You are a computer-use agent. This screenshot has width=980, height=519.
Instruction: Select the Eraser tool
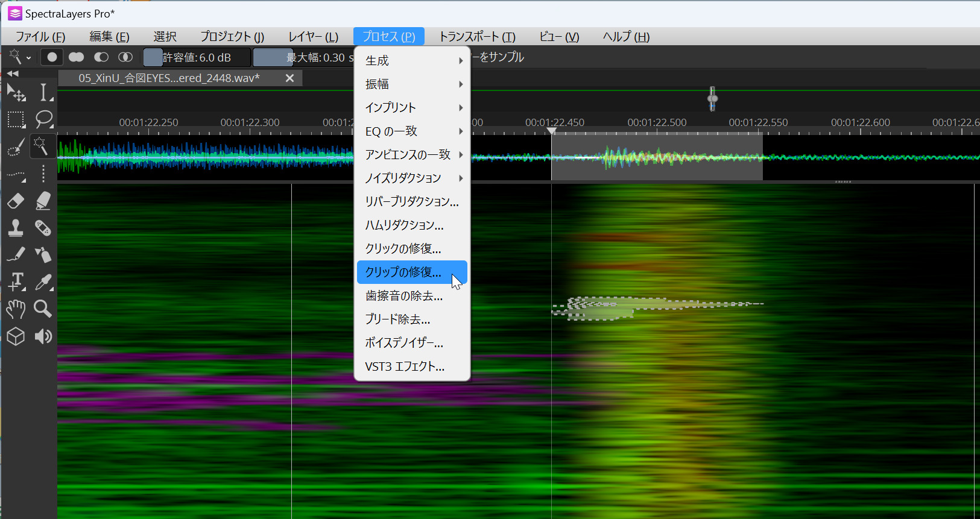(x=16, y=201)
